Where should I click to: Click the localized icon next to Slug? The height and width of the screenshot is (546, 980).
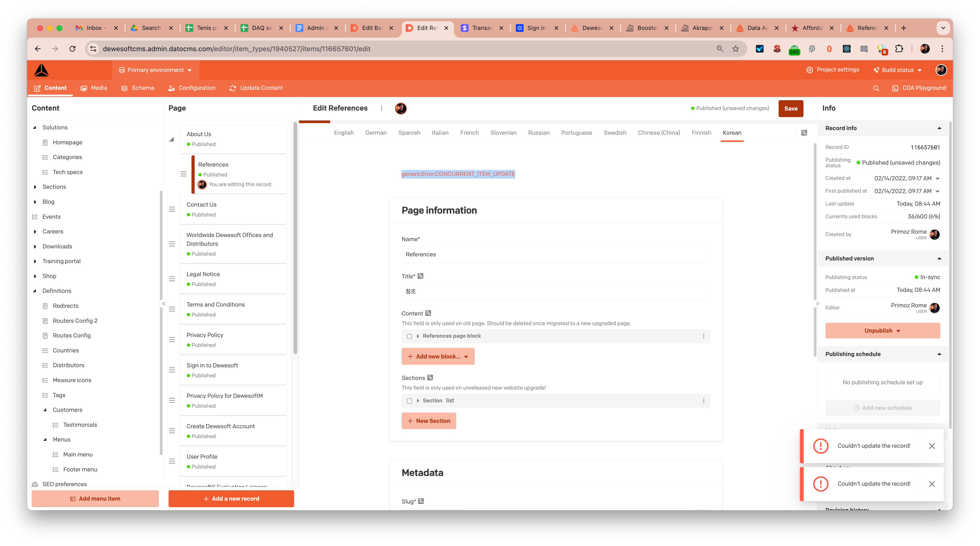[x=421, y=501]
